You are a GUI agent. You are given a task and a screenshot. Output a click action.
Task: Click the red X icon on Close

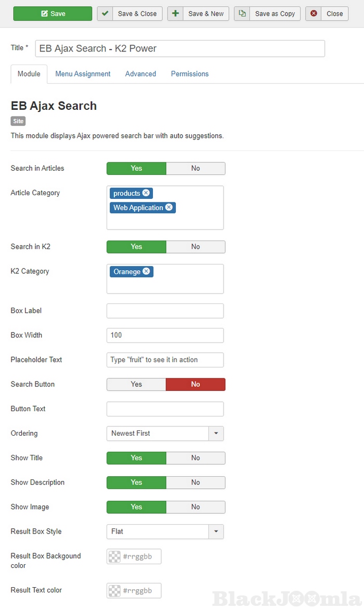(314, 14)
